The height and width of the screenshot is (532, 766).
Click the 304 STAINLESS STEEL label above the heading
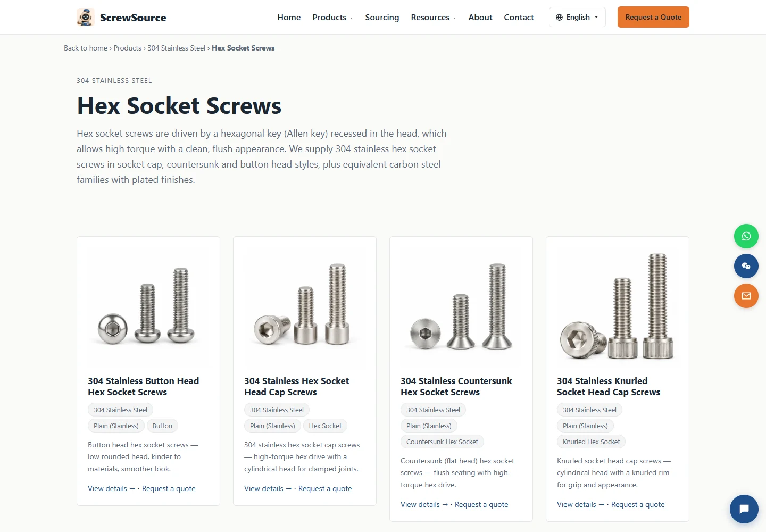click(x=114, y=81)
